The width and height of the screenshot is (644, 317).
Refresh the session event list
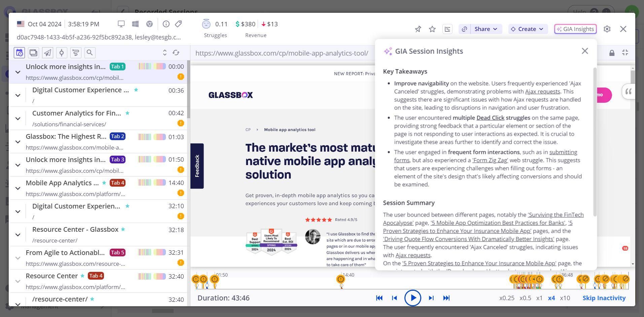tap(176, 53)
